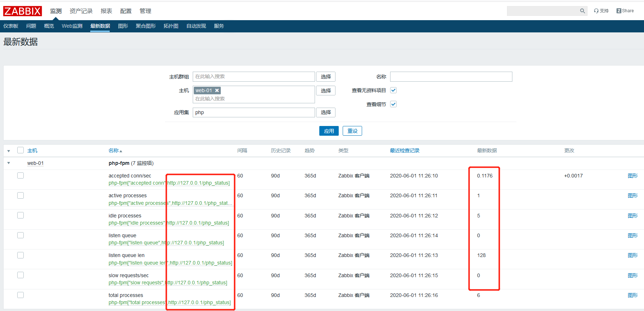644x311 pixels.
Task: Open the Share link in header
Action: (625, 11)
